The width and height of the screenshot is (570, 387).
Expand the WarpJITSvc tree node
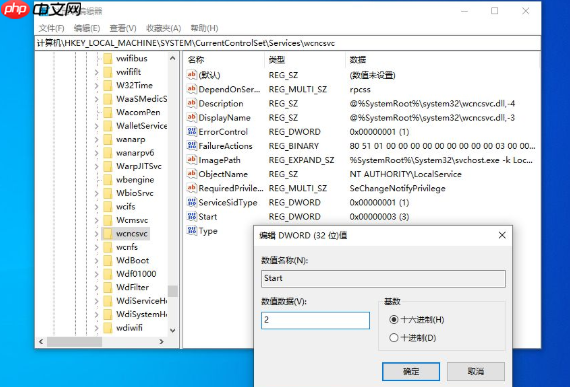96,166
